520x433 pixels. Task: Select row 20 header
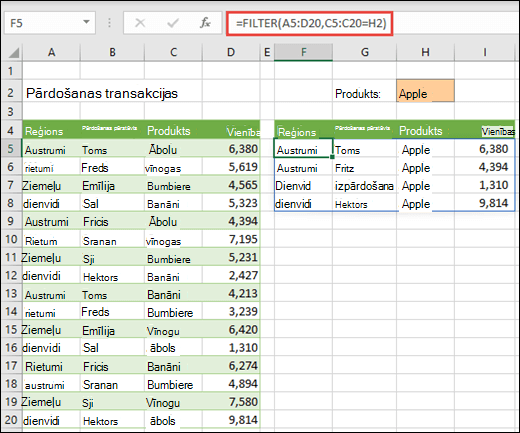pos(11,420)
